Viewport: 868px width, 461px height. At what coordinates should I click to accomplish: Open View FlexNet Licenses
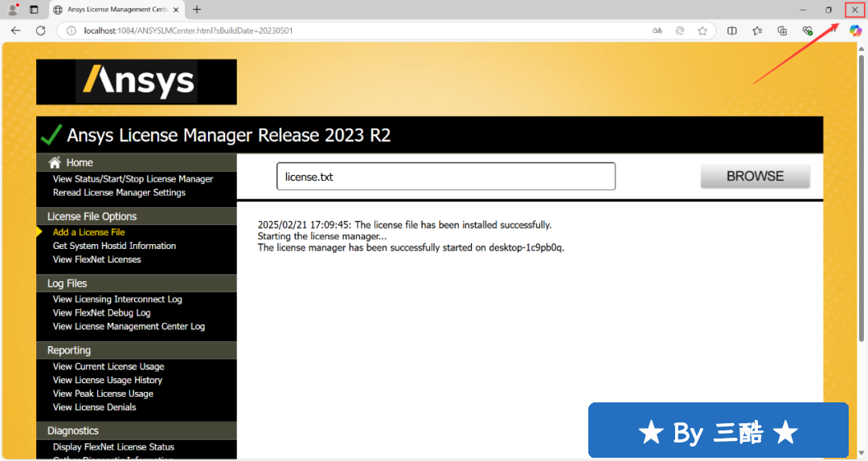point(97,259)
